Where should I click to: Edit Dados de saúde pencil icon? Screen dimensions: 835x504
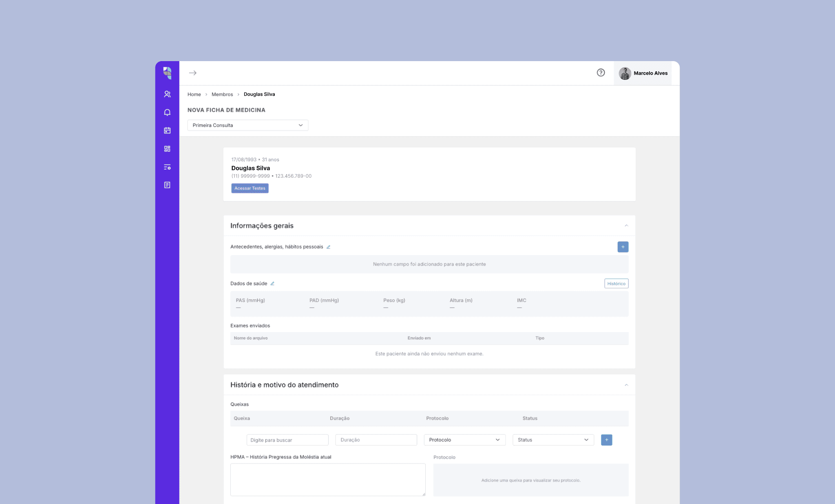(272, 284)
